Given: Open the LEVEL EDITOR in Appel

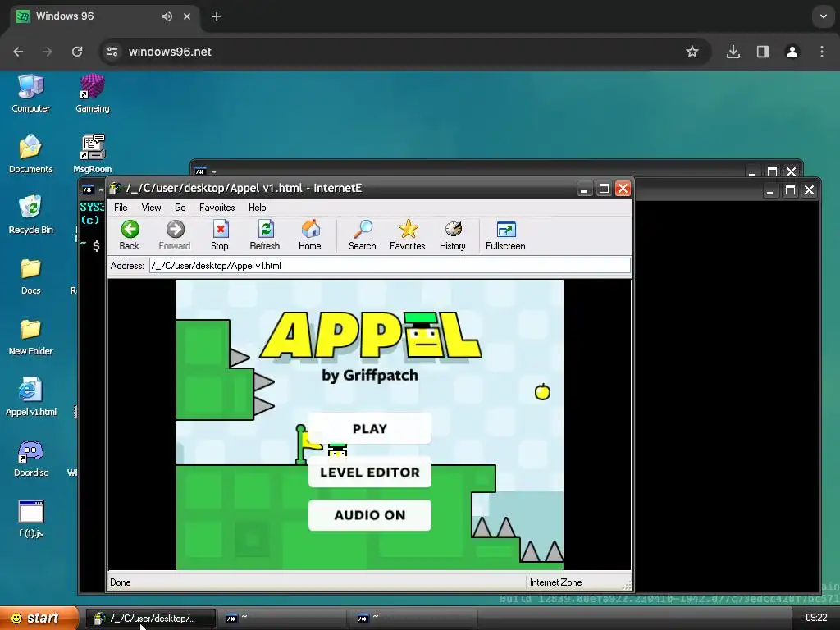Looking at the screenshot, I should click(370, 472).
